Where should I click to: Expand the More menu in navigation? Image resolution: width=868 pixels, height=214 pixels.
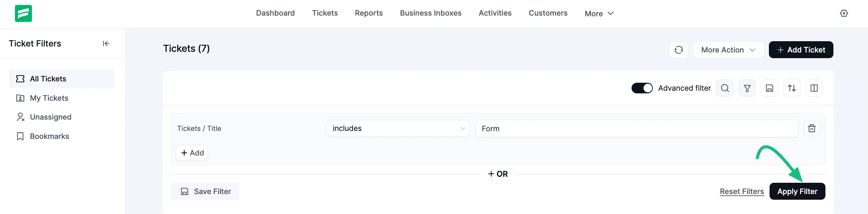click(x=599, y=14)
